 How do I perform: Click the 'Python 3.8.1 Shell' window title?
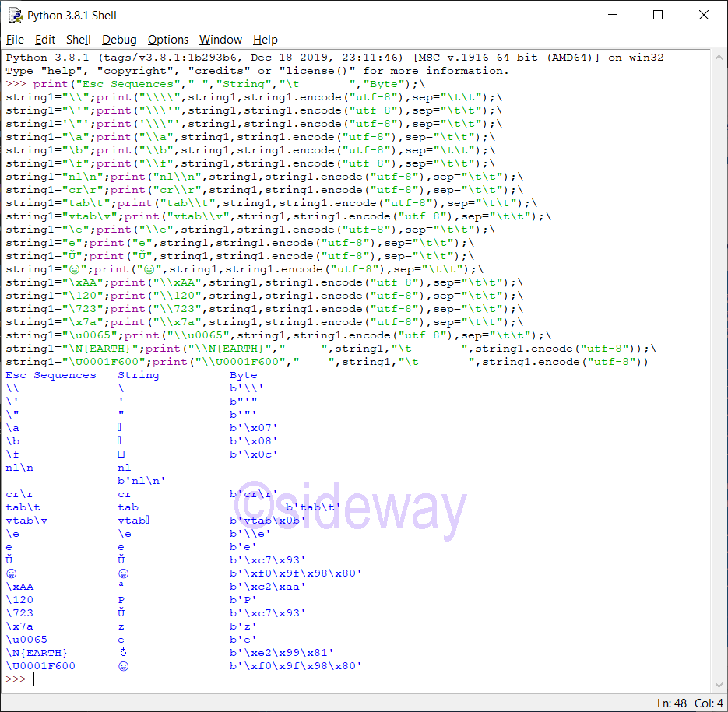click(72, 16)
